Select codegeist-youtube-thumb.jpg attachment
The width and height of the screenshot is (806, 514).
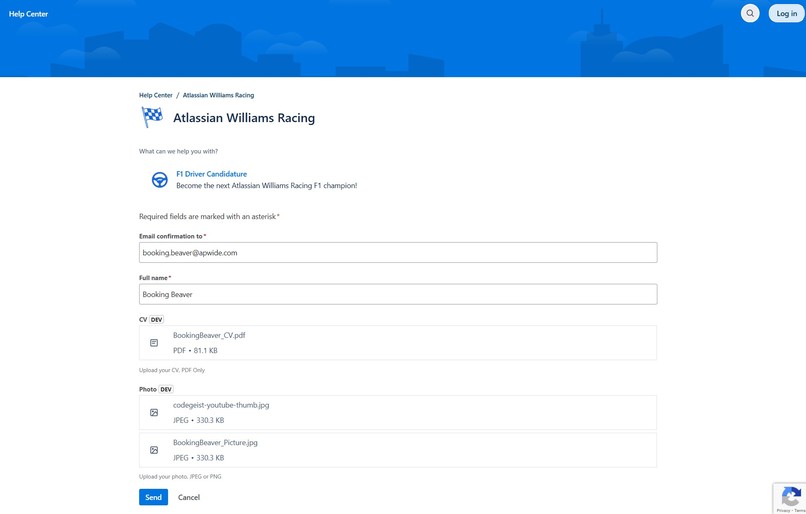tap(398, 413)
